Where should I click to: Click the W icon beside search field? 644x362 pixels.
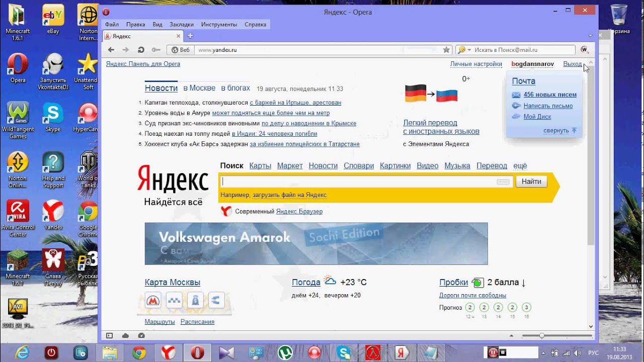[x=584, y=50]
